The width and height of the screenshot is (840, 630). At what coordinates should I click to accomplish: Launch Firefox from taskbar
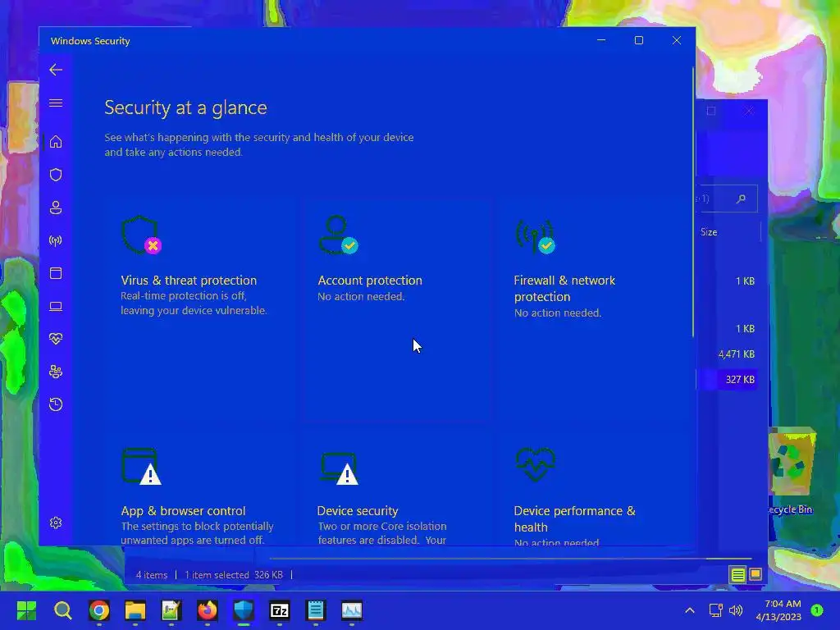[208, 610]
